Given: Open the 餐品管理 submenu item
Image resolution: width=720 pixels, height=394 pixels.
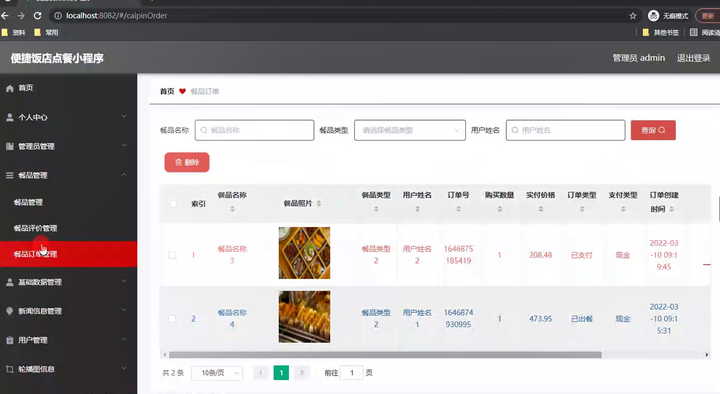Looking at the screenshot, I should (68, 202).
